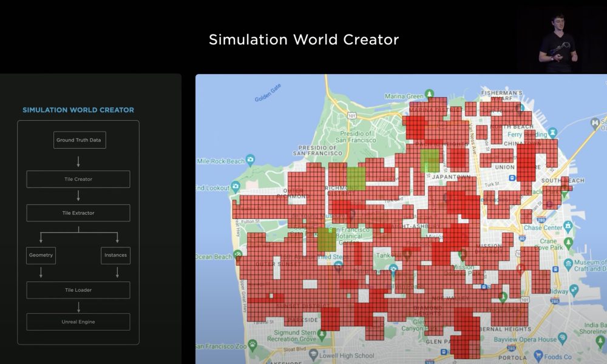Click the Van Ness Ave street label
Viewport: 607px width, 364px height.
click(x=472, y=138)
